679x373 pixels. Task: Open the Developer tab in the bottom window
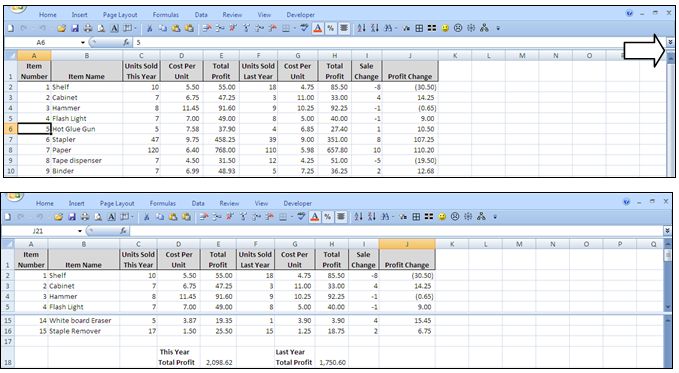pyautogui.click(x=297, y=203)
